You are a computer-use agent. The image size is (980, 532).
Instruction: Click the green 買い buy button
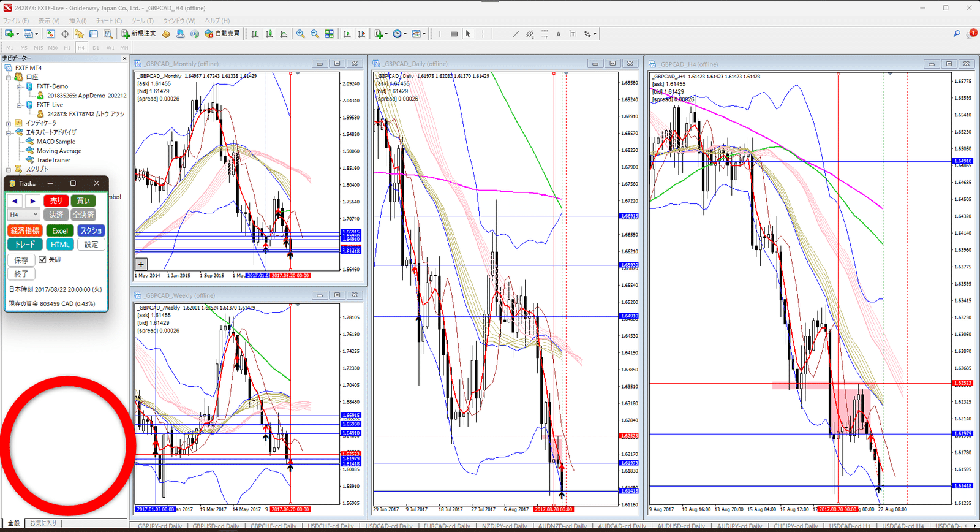(83, 200)
